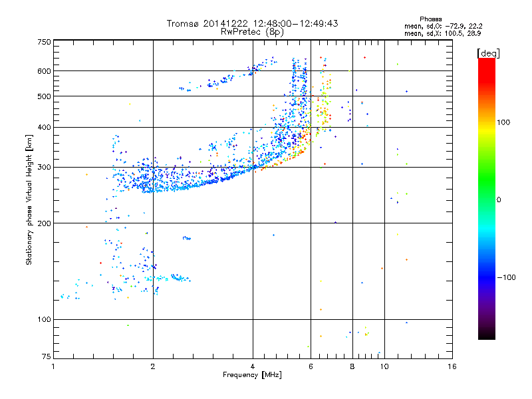Click the x-axis tick label "6"
The image size is (532, 399).
point(311,366)
